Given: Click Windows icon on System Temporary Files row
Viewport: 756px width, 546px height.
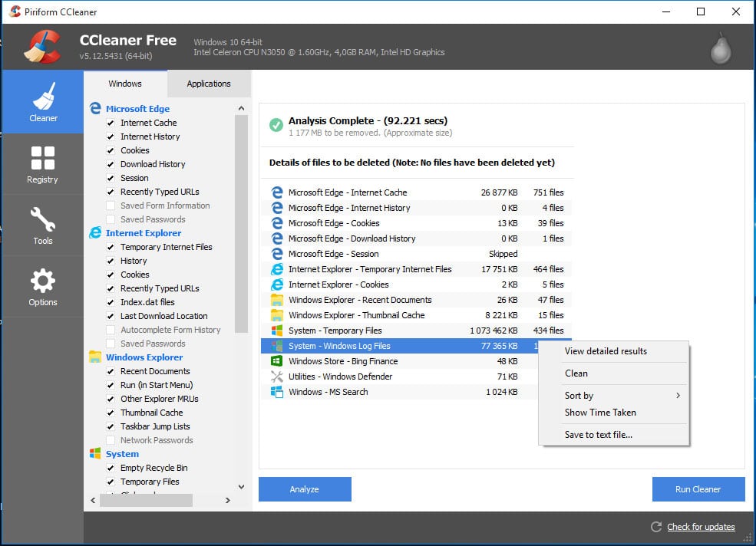Looking at the screenshot, I should point(277,331).
